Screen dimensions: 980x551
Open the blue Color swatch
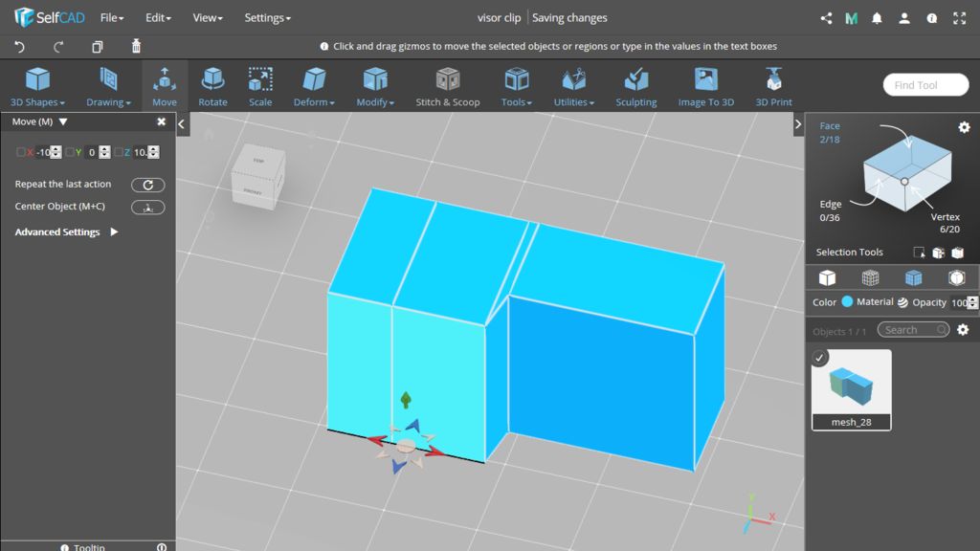(847, 302)
